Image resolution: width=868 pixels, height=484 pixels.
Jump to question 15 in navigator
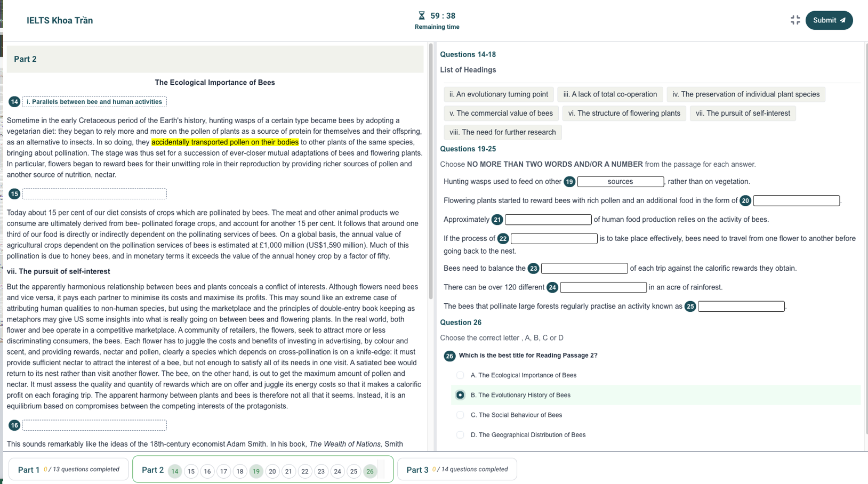(x=191, y=471)
